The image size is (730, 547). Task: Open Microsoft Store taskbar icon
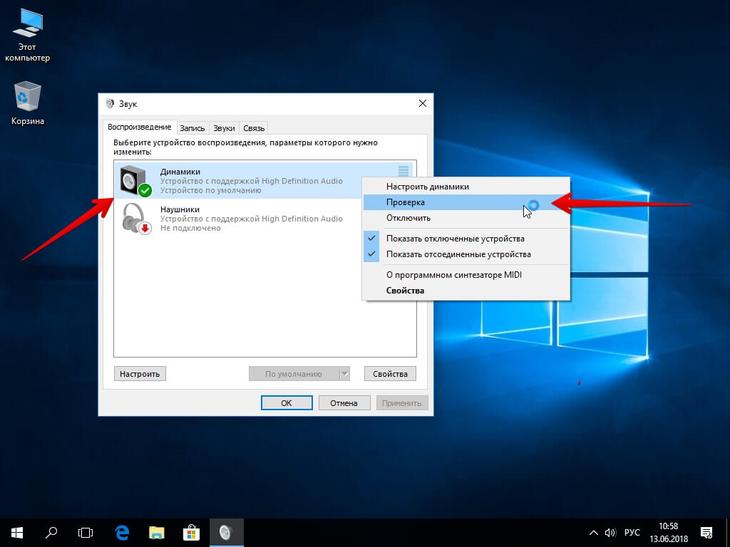coord(191,533)
